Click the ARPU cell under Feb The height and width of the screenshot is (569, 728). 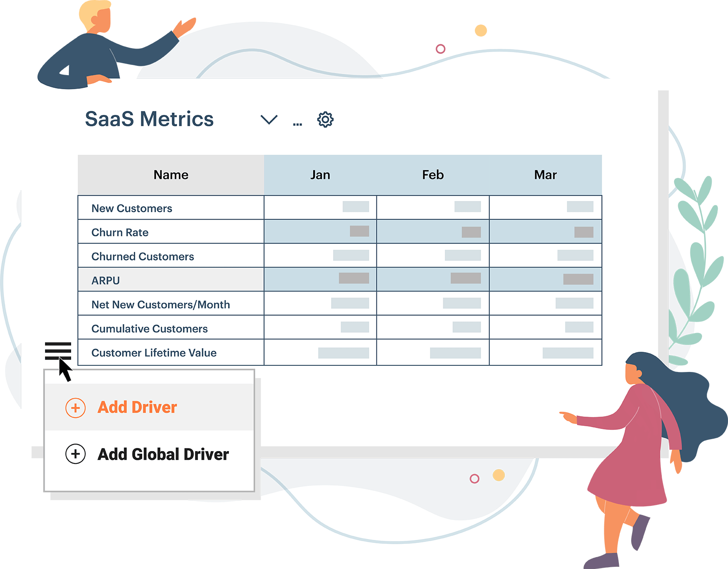point(465,278)
